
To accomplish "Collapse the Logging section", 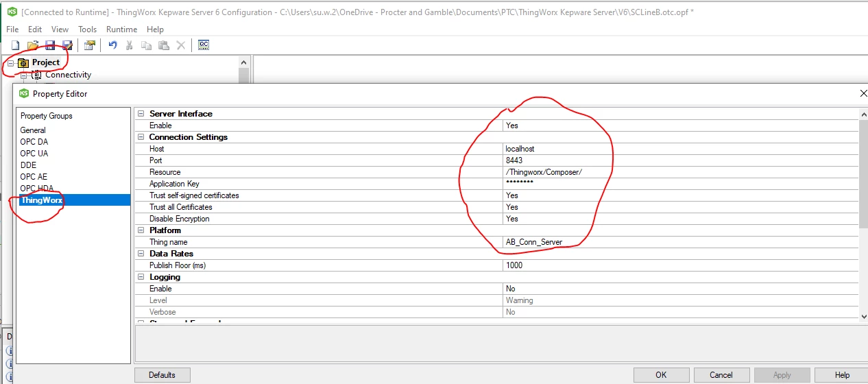I will point(141,277).
